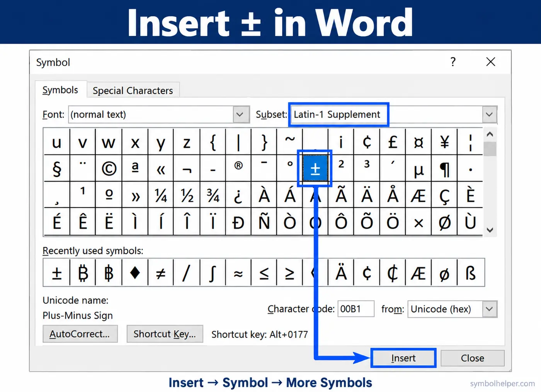Pick the cedi ₵ recent symbol
The width and height of the screenshot is (541, 392).
[x=393, y=273]
